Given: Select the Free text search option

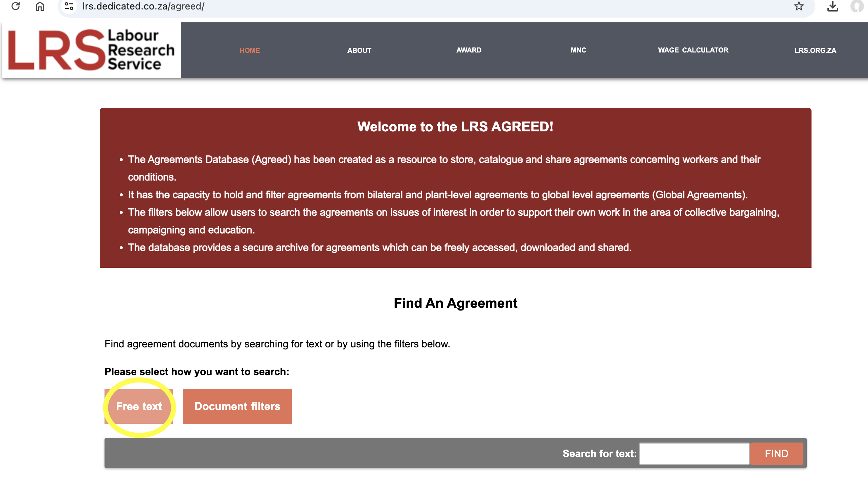Looking at the screenshot, I should (139, 406).
